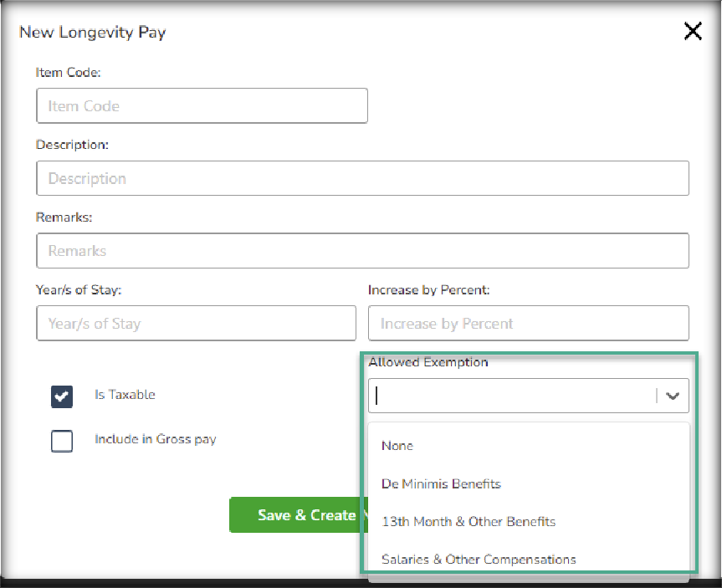Click the Include in Gross pay label
This screenshot has width=722, height=588.
[x=156, y=439]
